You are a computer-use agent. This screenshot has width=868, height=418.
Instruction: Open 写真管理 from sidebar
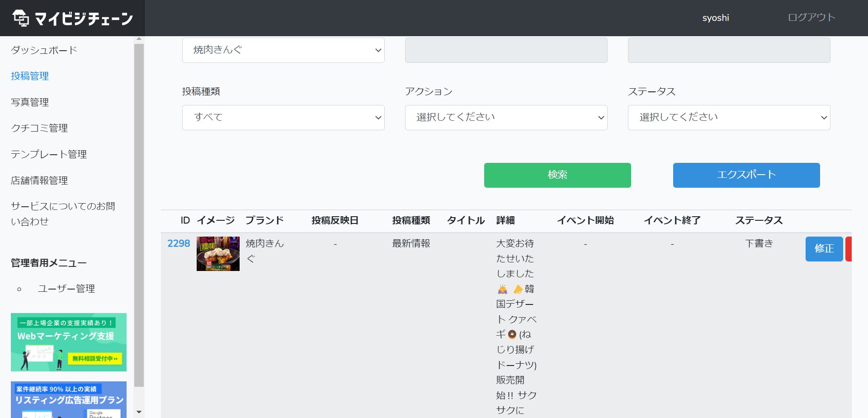(x=30, y=102)
